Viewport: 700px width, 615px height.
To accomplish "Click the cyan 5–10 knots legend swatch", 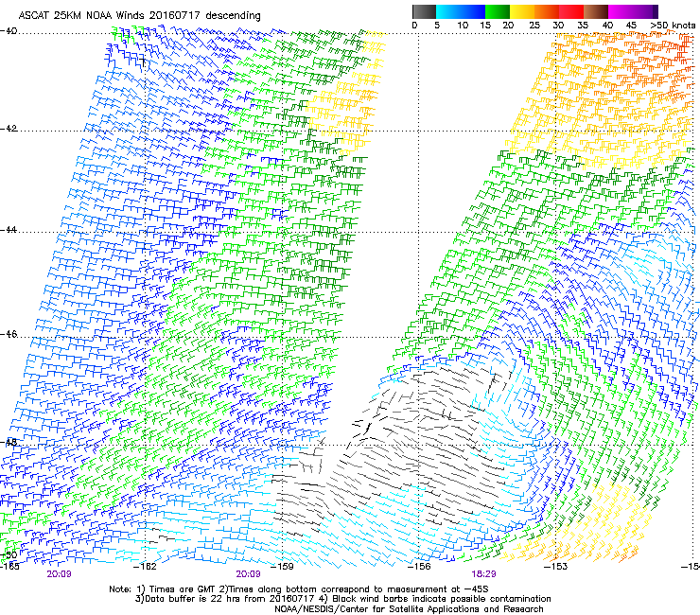I will 447,11.
